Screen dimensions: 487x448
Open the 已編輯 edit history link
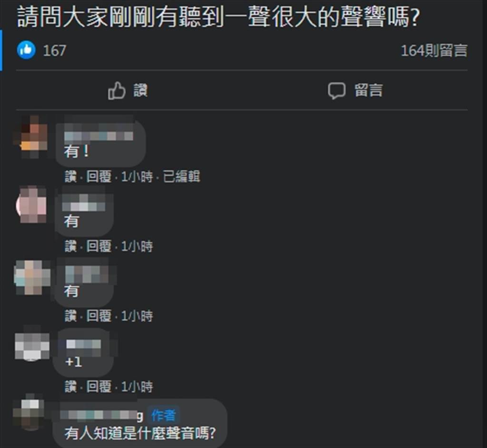[181, 177]
